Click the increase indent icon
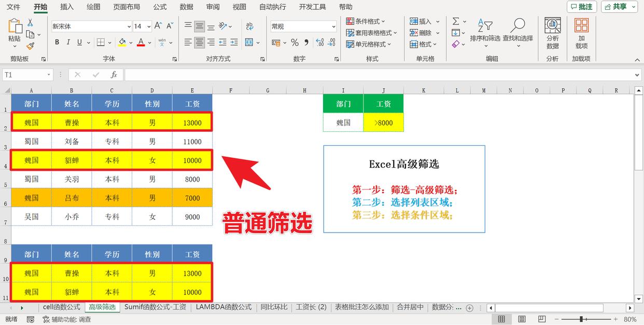This screenshot has height=325, width=644. pos(234,43)
